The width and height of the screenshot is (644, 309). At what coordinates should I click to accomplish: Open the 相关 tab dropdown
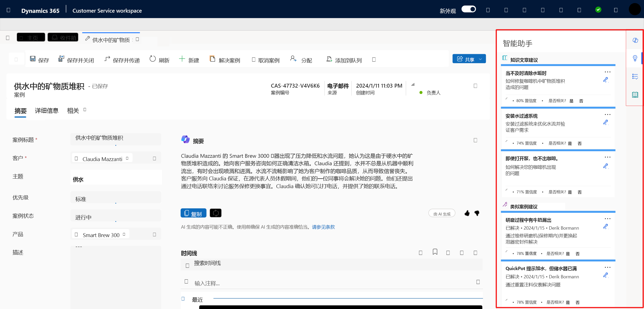(77, 111)
